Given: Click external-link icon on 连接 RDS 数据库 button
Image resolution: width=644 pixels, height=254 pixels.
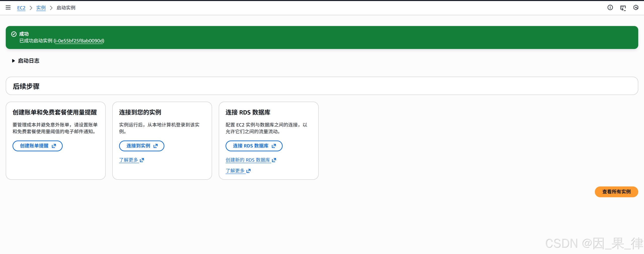Looking at the screenshot, I should (274, 146).
